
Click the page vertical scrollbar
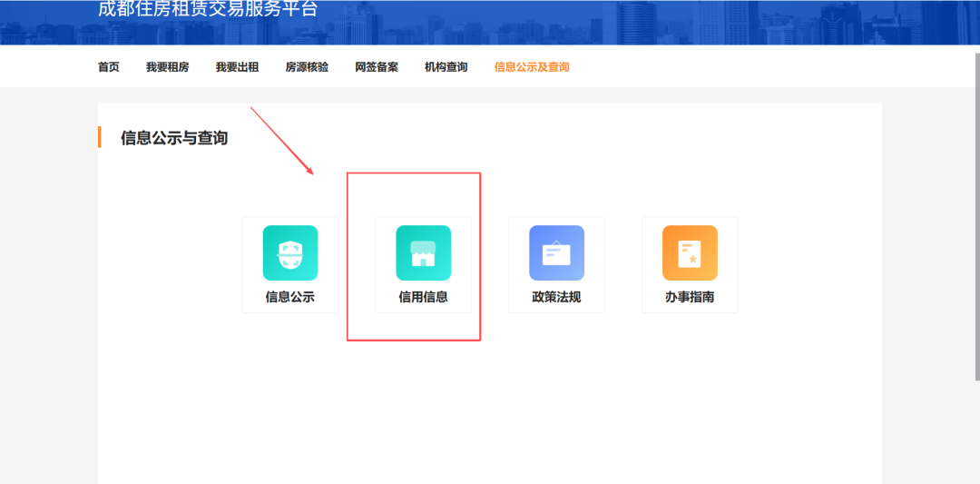click(977, 216)
